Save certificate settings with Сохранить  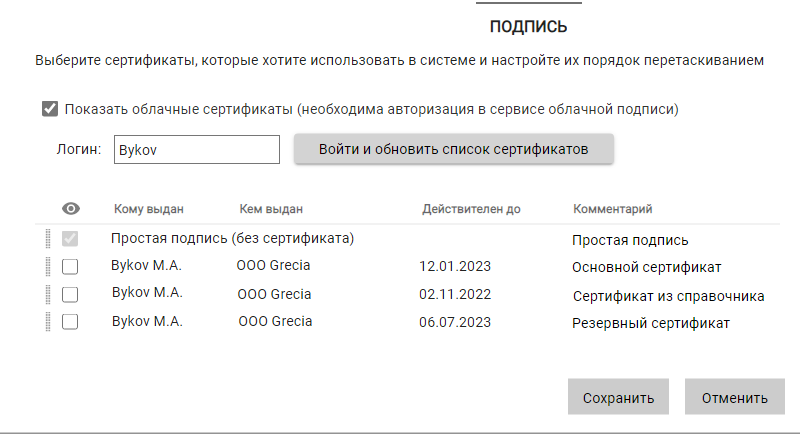point(620,397)
